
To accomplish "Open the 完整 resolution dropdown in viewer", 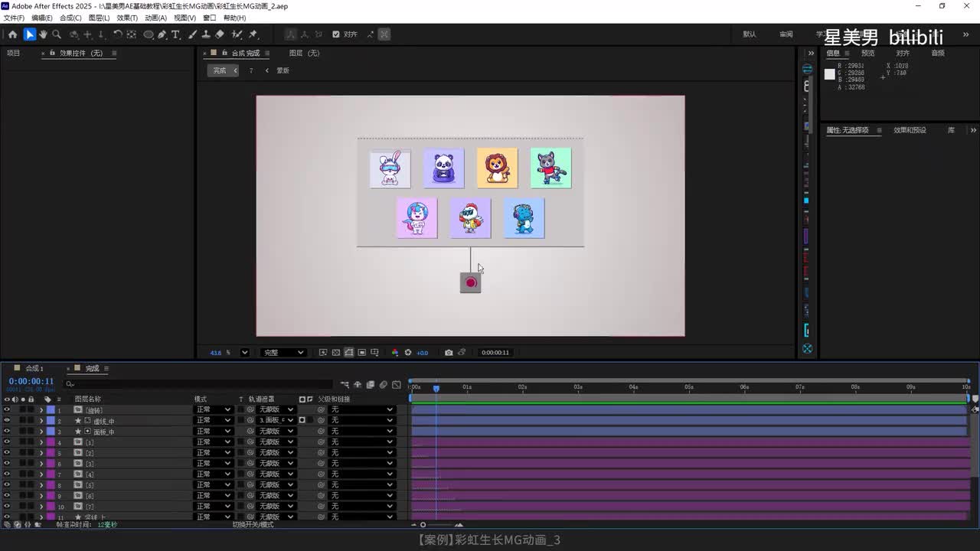I will coord(283,353).
